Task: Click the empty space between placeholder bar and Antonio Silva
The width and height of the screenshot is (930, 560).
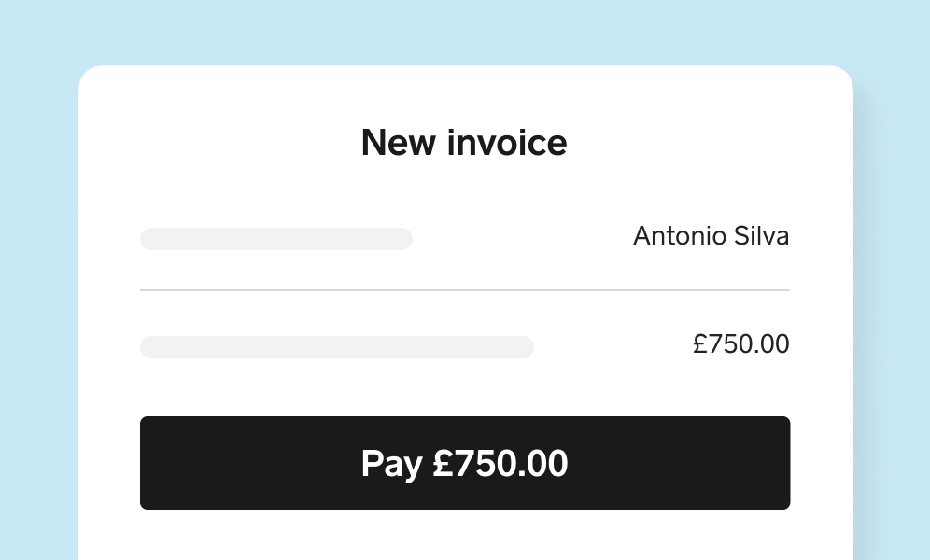Action: click(523, 238)
